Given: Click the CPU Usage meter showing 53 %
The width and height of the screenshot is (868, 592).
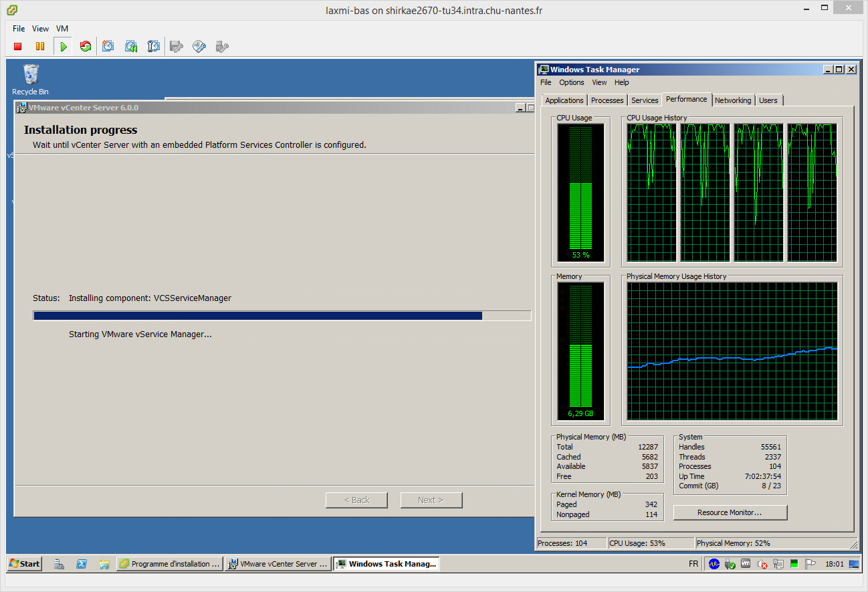Looking at the screenshot, I should (x=580, y=193).
